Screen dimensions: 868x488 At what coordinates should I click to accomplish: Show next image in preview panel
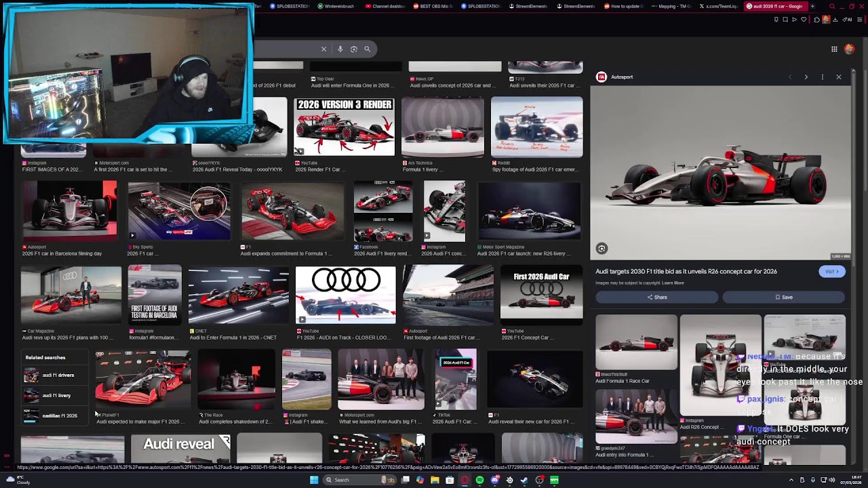806,77
